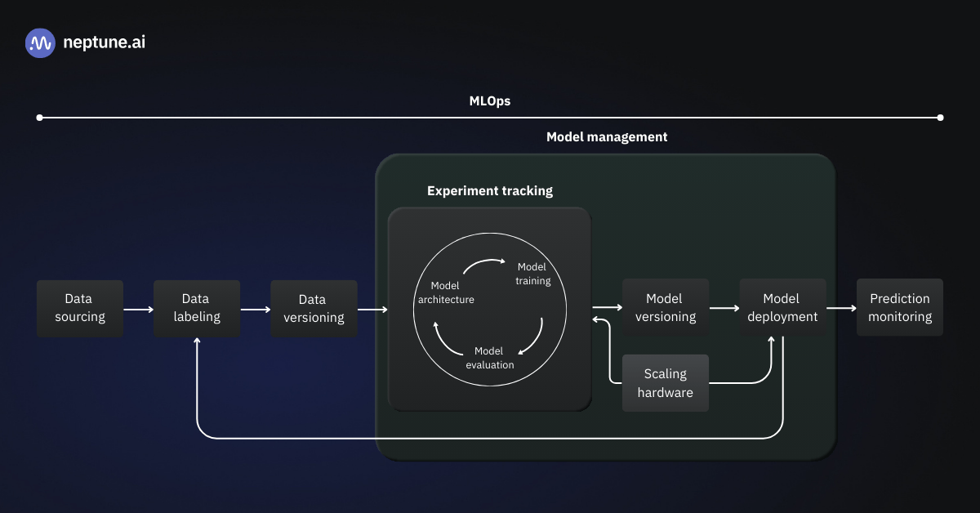Viewport: 980px width, 513px height.
Task: Click the neptune.ai logo icon
Action: click(x=40, y=42)
